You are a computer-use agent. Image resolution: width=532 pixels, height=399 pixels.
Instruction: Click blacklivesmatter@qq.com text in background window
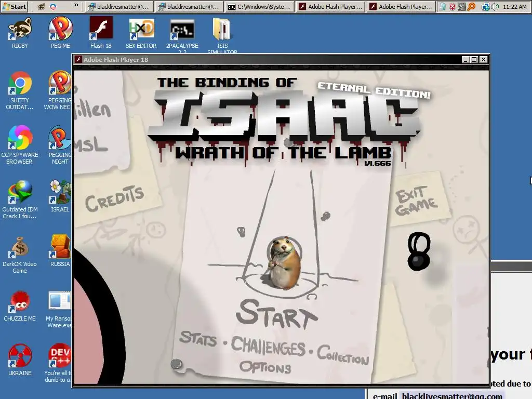452,395
